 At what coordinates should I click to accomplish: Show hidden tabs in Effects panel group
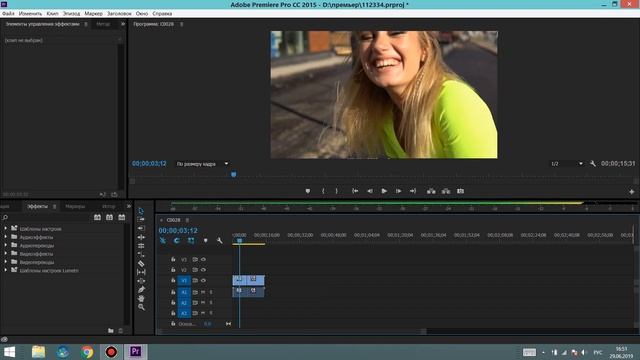pos(129,207)
